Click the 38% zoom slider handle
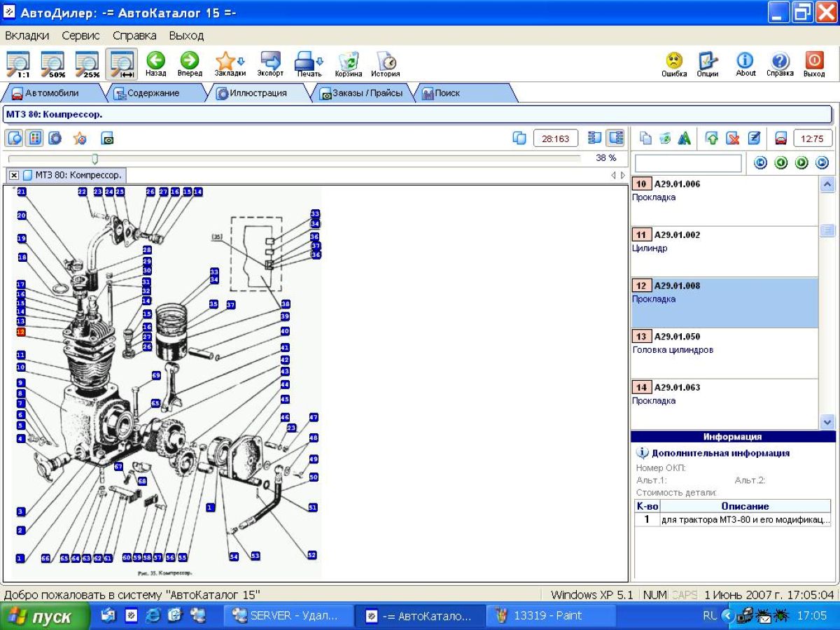This screenshot has height=630, width=840. 95,158
